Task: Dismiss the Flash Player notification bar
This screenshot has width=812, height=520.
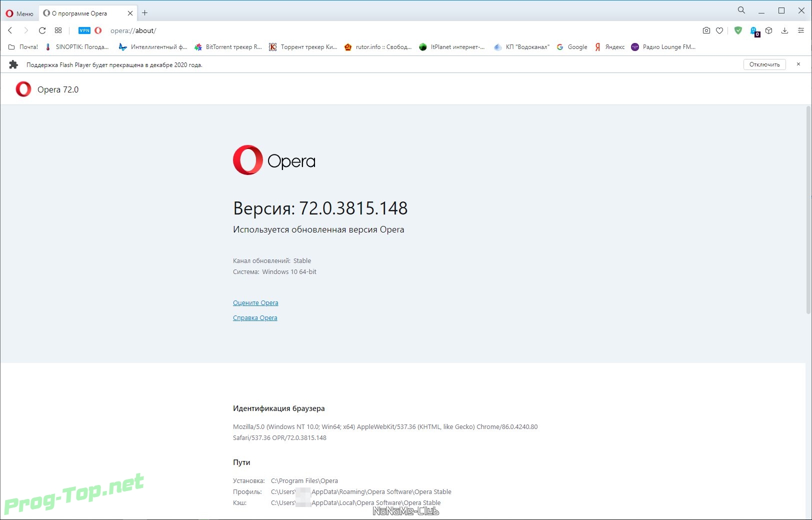Action: coord(798,64)
